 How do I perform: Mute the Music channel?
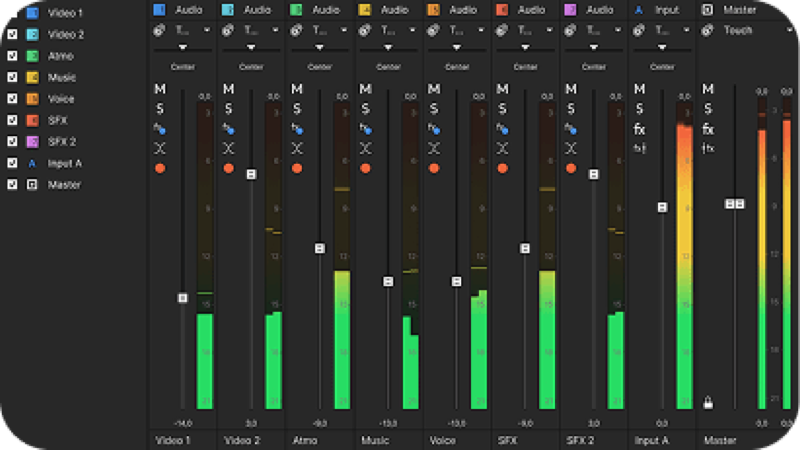(x=365, y=89)
